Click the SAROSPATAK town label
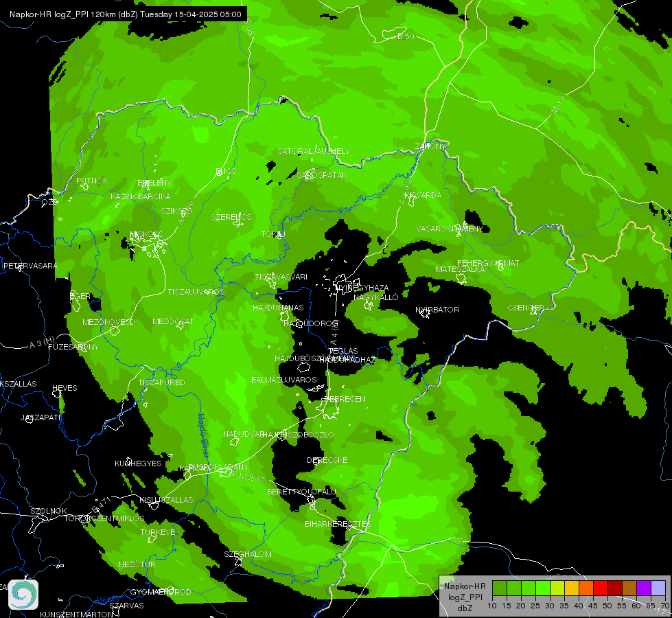Viewport: 672px width, 618px height. point(322,175)
